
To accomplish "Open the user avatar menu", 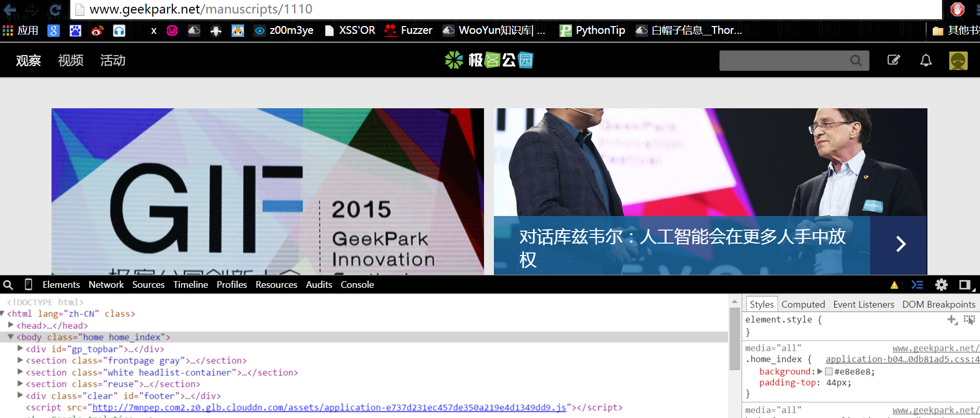I will pyautogui.click(x=958, y=60).
